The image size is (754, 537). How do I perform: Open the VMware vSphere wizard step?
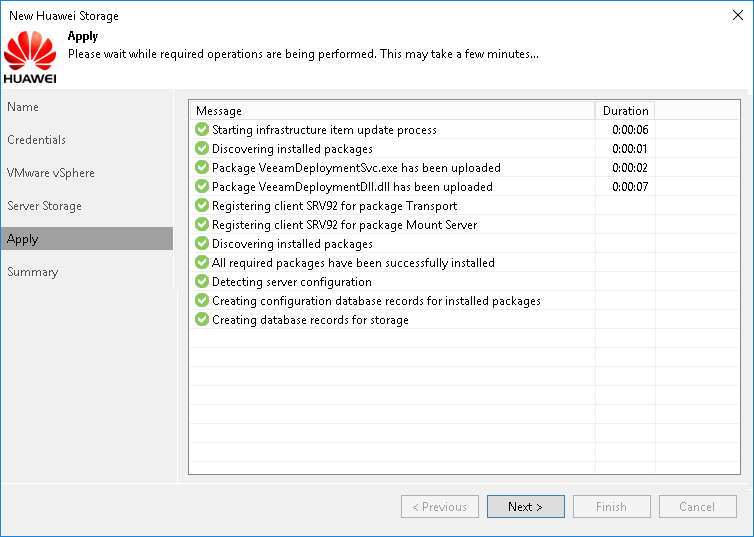pyautogui.click(x=51, y=173)
